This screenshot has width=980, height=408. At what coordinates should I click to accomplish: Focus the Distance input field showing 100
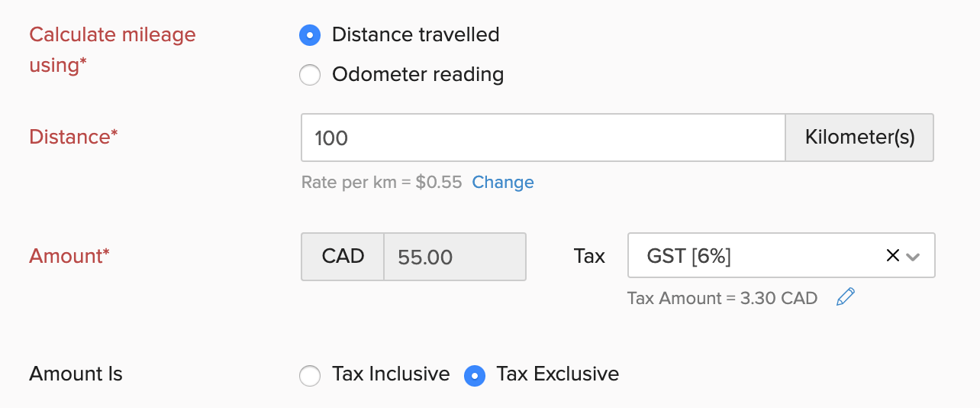pyautogui.click(x=543, y=138)
